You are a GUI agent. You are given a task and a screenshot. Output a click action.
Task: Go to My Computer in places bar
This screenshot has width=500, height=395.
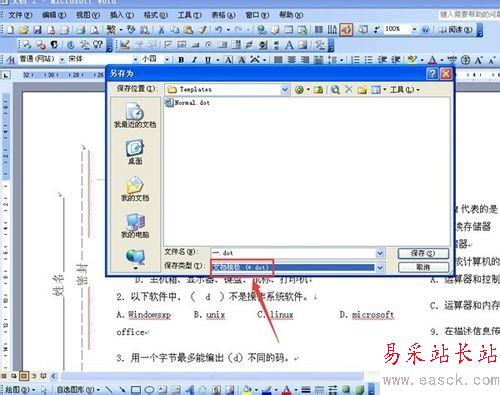click(135, 226)
